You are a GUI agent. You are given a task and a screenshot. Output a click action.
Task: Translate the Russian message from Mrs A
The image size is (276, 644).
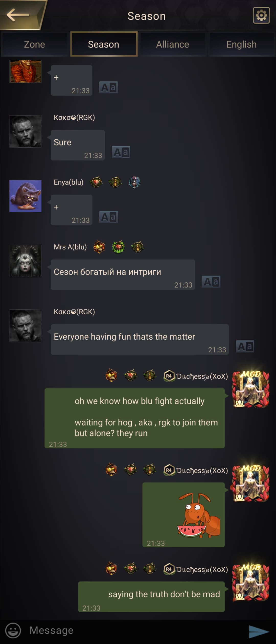click(211, 282)
